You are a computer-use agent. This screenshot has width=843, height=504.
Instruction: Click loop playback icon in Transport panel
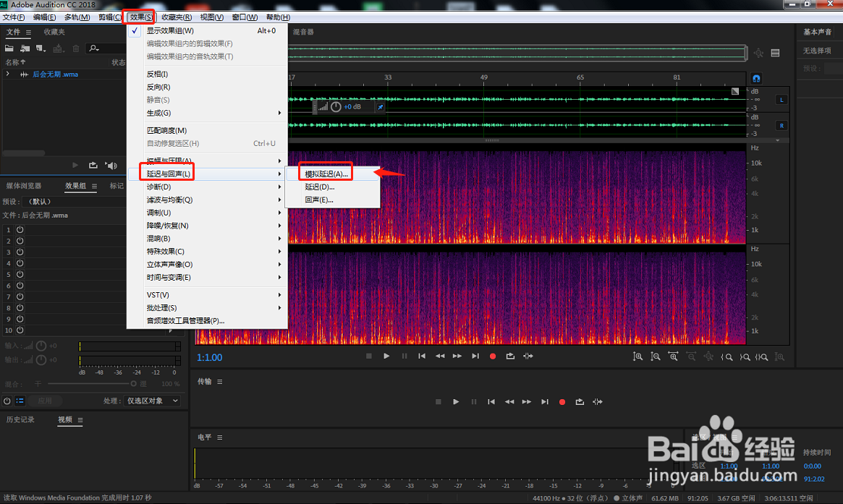[580, 402]
